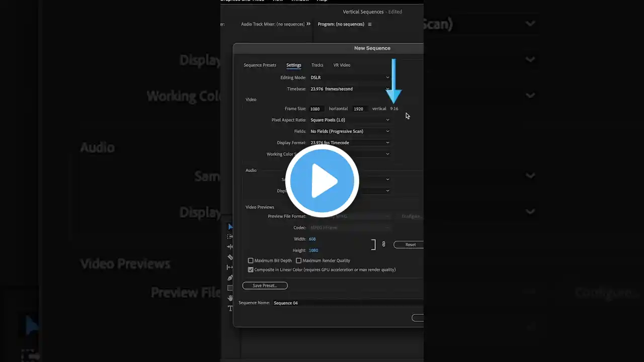Expand the Working Color Space dropdown arrow

point(387,154)
